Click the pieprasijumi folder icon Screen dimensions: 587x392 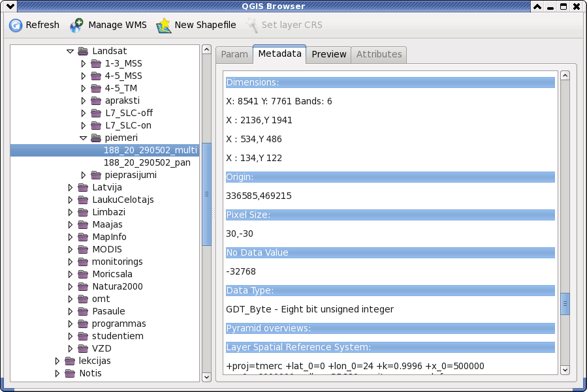pyautogui.click(x=96, y=175)
